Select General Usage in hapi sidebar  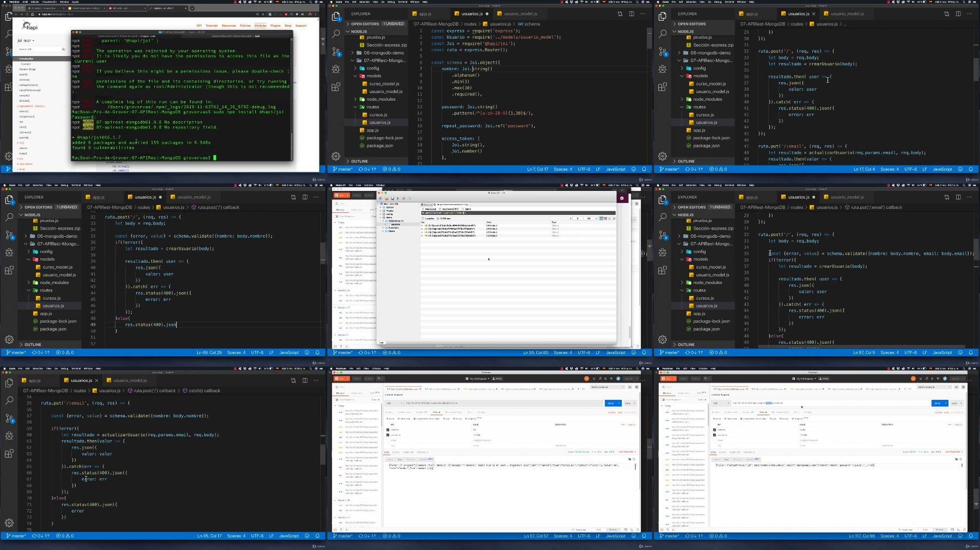point(27,69)
